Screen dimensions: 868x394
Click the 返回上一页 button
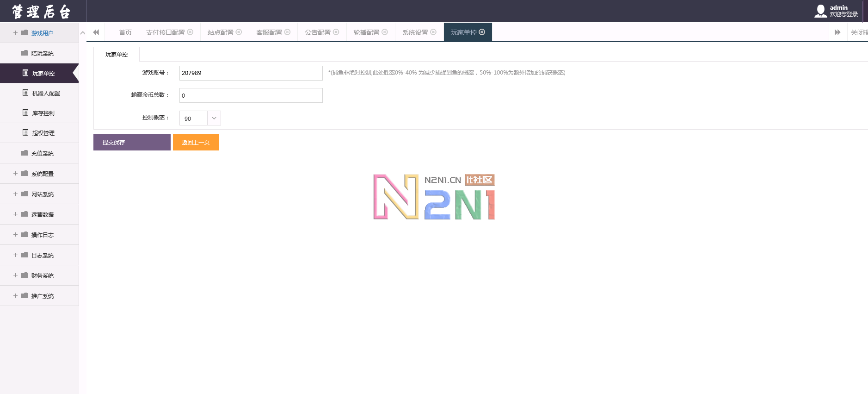[196, 143]
